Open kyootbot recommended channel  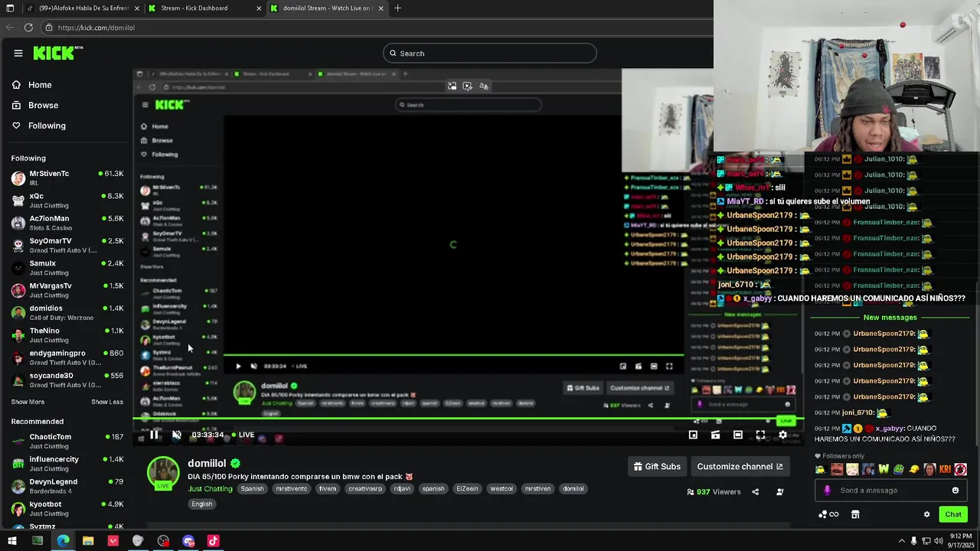pos(67,508)
